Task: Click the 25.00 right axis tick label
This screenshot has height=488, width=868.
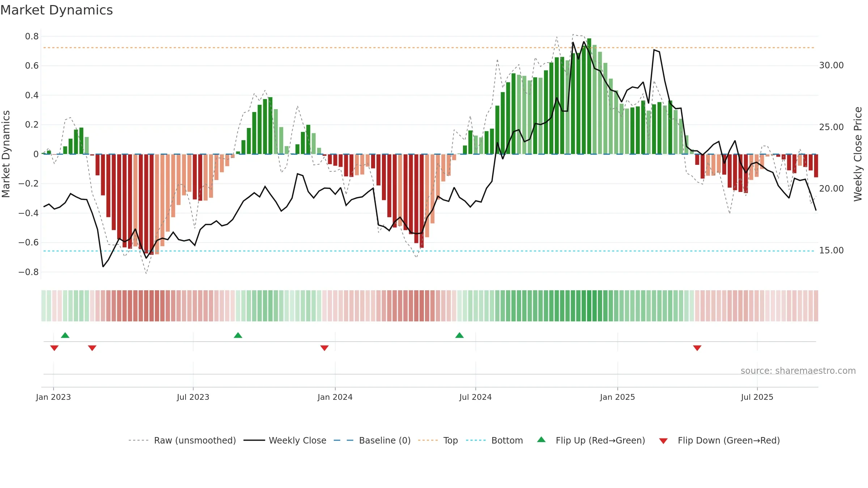Action: 831,127
